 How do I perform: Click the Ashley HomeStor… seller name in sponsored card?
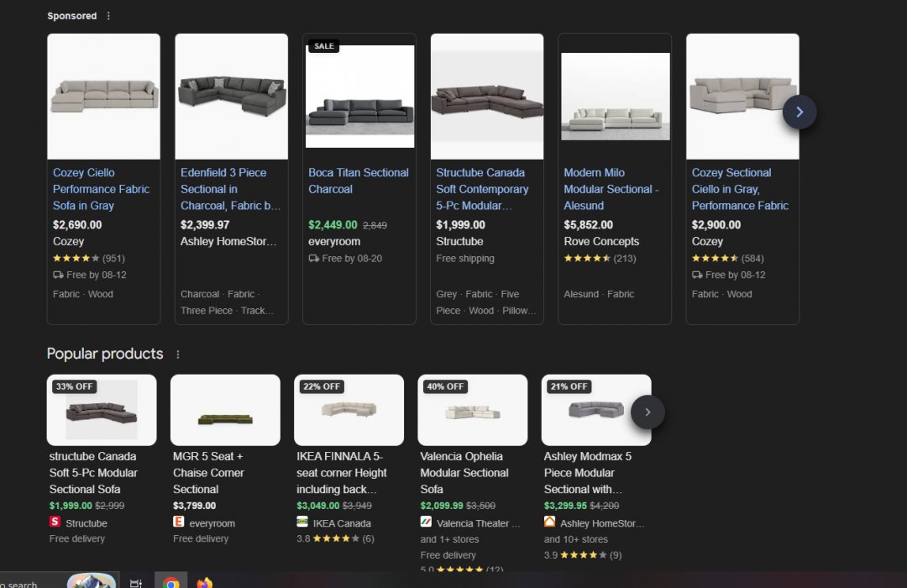pyautogui.click(x=228, y=241)
